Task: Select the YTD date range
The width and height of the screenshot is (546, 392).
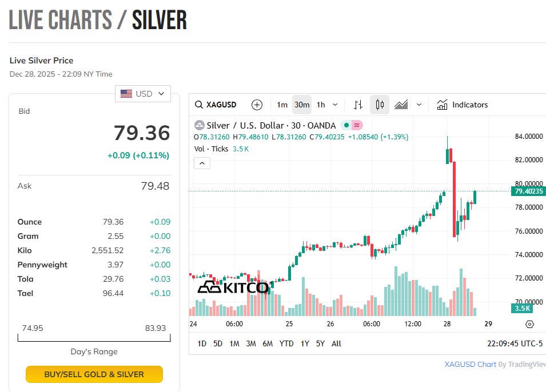Action: pos(286,343)
